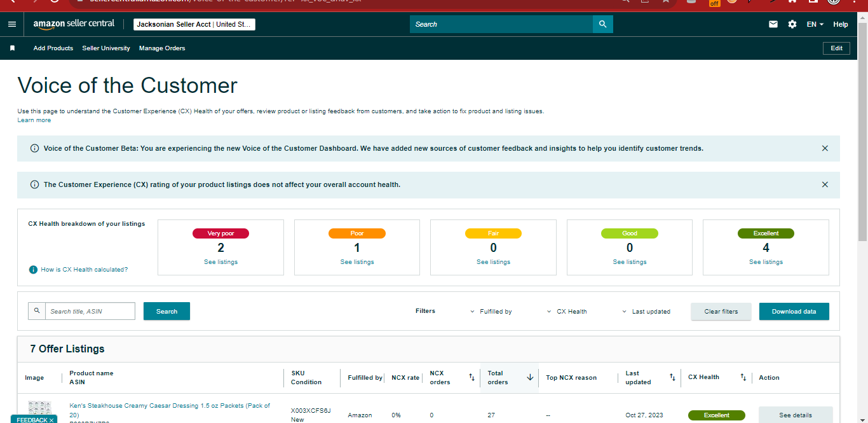Screen dimensions: 868x423
Task: Click the Poor orange badge
Action: click(357, 233)
